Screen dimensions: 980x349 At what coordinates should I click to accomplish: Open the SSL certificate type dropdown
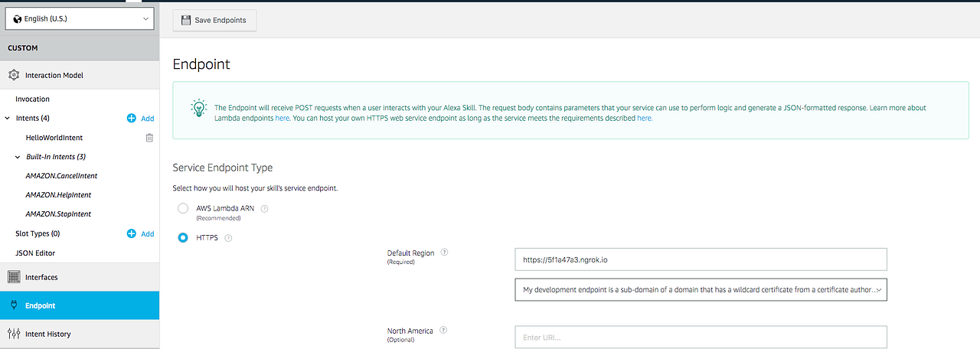coord(701,290)
